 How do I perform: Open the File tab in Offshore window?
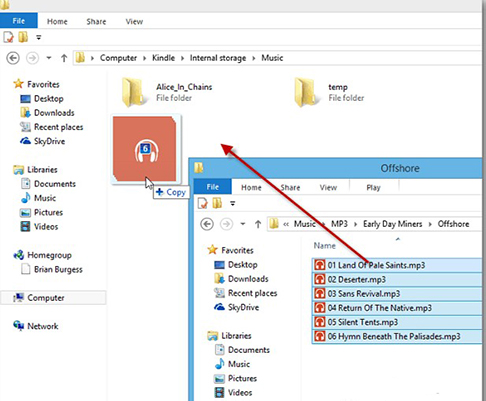pyautogui.click(x=212, y=187)
